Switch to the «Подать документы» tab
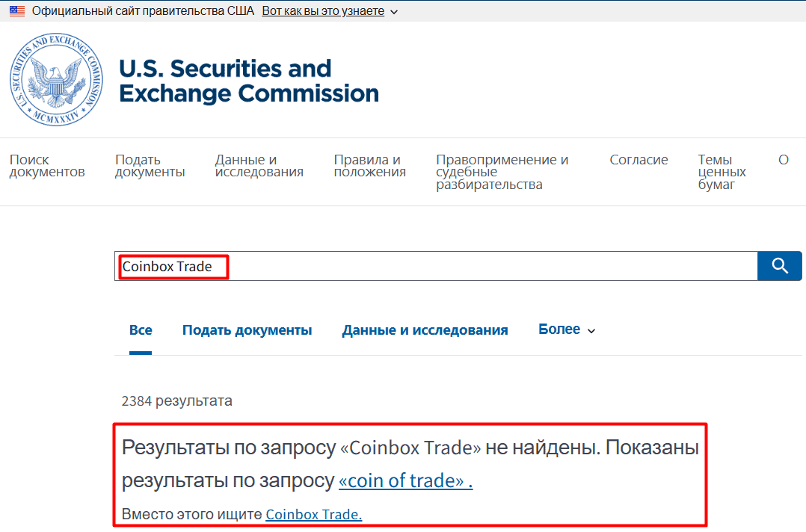This screenshot has height=532, width=806. (x=247, y=329)
